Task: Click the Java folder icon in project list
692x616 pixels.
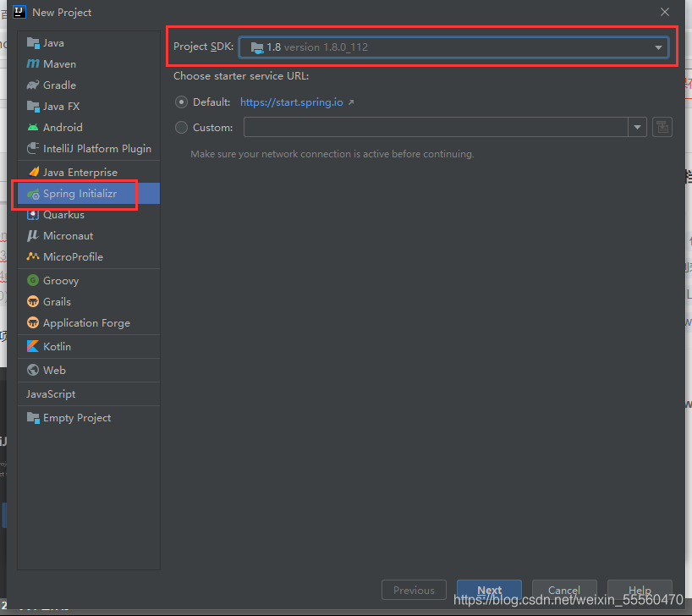Action: pyautogui.click(x=33, y=43)
